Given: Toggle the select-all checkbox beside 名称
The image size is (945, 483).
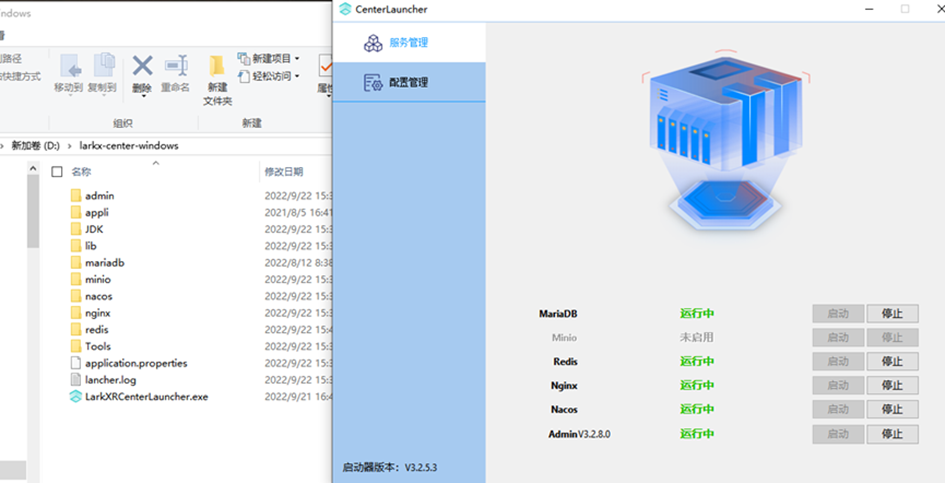Looking at the screenshot, I should pyautogui.click(x=57, y=172).
